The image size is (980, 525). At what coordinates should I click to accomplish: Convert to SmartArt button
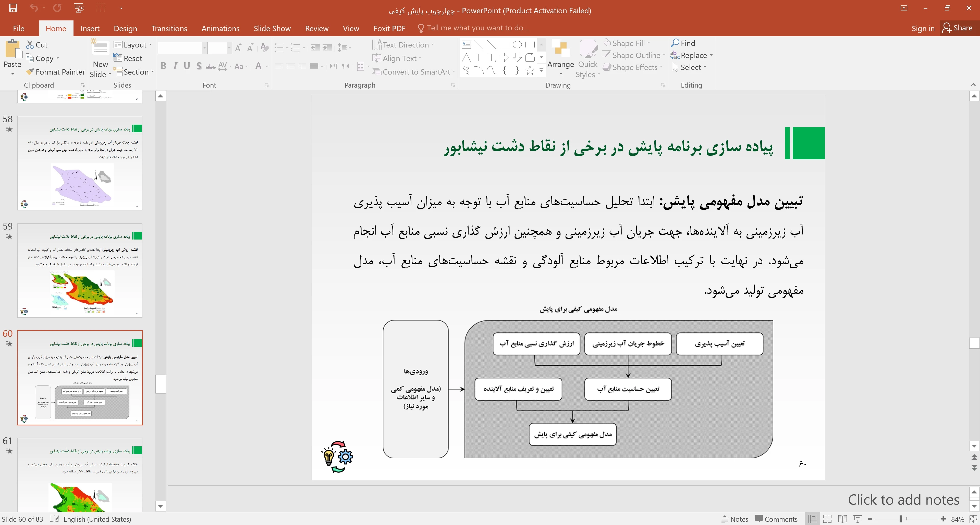click(413, 72)
